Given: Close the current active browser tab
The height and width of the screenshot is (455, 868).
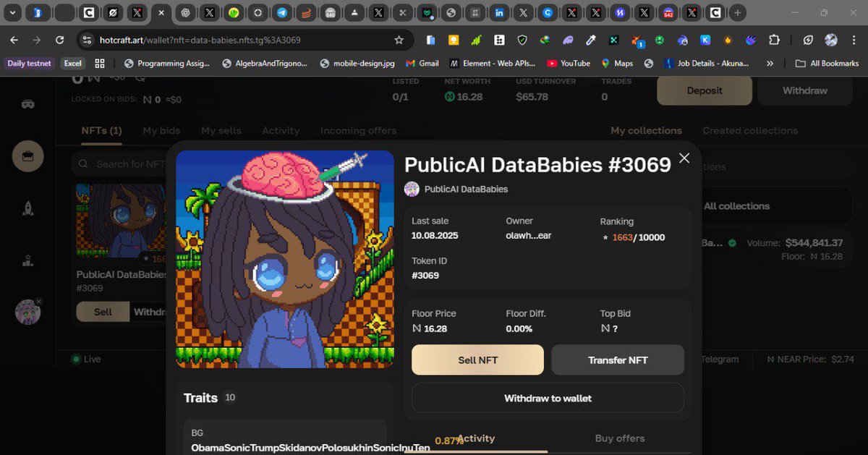Looking at the screenshot, I should (x=161, y=13).
